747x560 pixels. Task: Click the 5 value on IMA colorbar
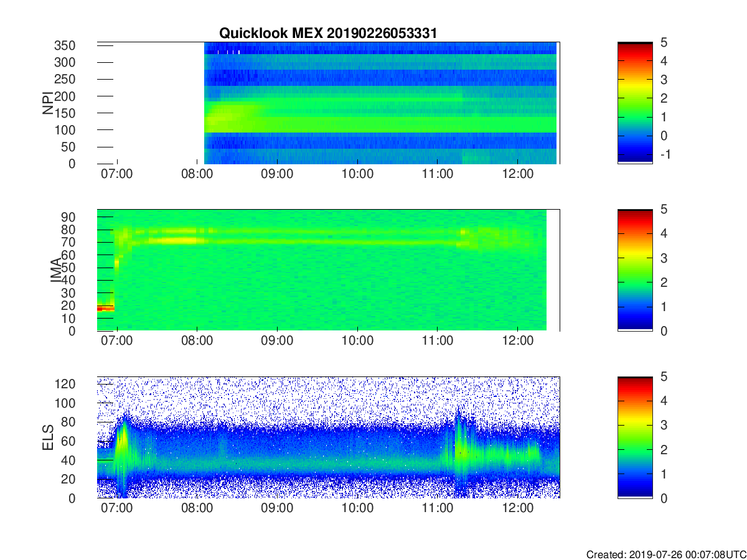(664, 210)
